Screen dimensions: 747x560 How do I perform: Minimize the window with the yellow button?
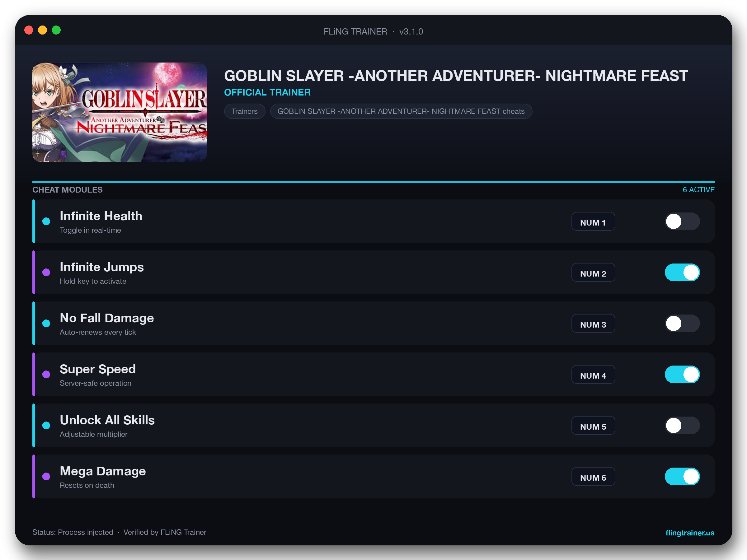[43, 30]
